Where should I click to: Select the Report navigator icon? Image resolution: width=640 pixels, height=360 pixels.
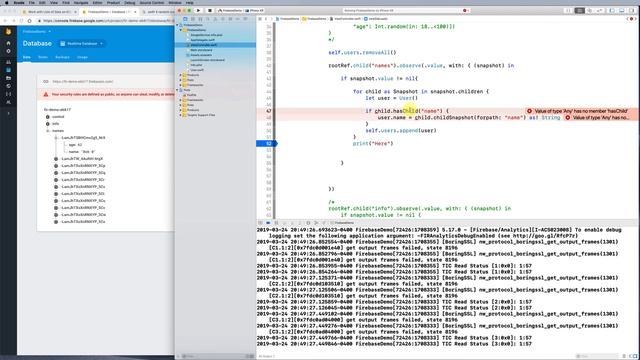[245, 19]
